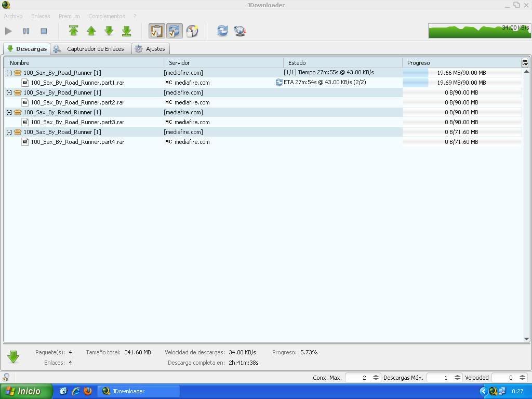Viewport: 532px width, 399px height.
Task: Click the update globe toolbar icon
Action: [x=240, y=31]
